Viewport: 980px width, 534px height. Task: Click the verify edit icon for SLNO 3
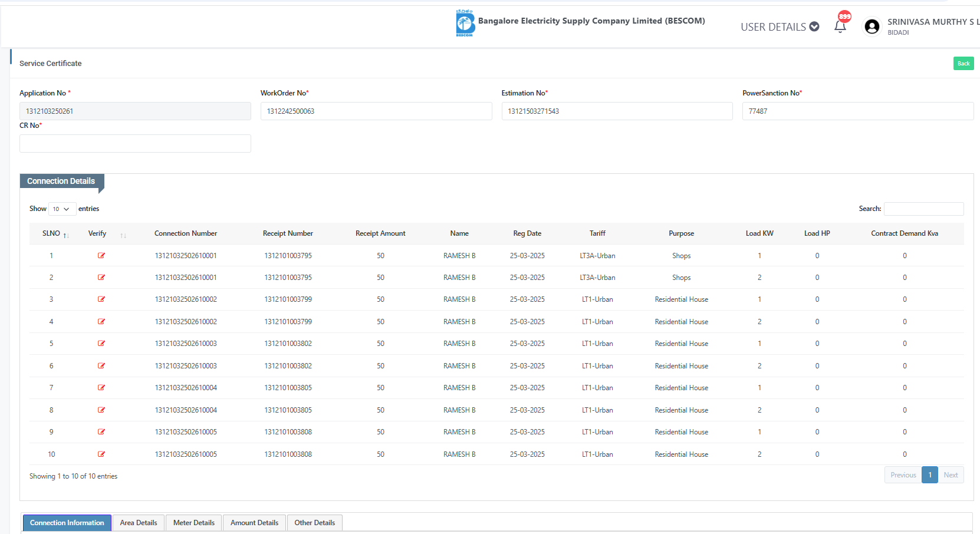click(x=101, y=299)
